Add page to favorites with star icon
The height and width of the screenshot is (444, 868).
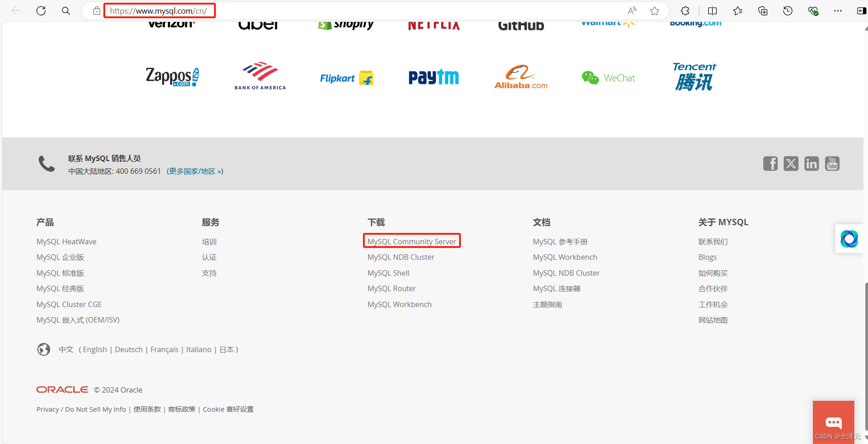(655, 11)
